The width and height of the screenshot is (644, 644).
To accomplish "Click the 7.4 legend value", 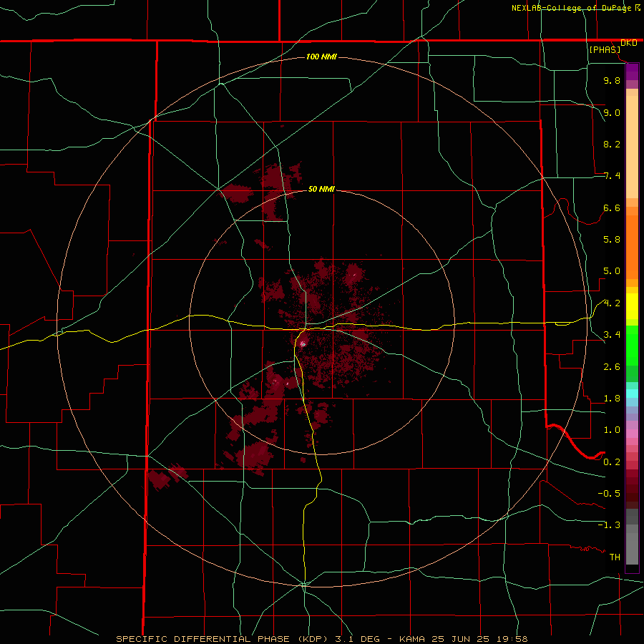I will click(x=612, y=176).
